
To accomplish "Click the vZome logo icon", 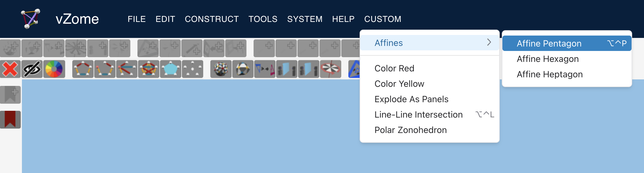I will click(x=30, y=19).
